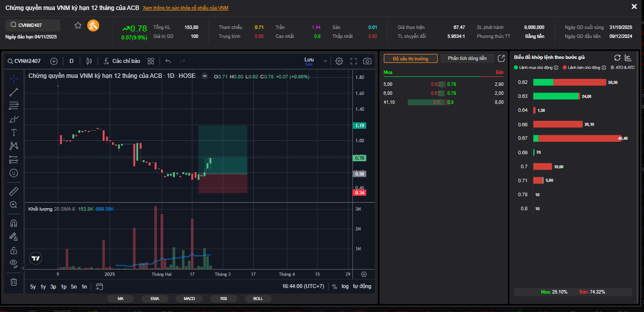
Task: Enter fullscreen chart mode
Action: [x=354, y=61]
